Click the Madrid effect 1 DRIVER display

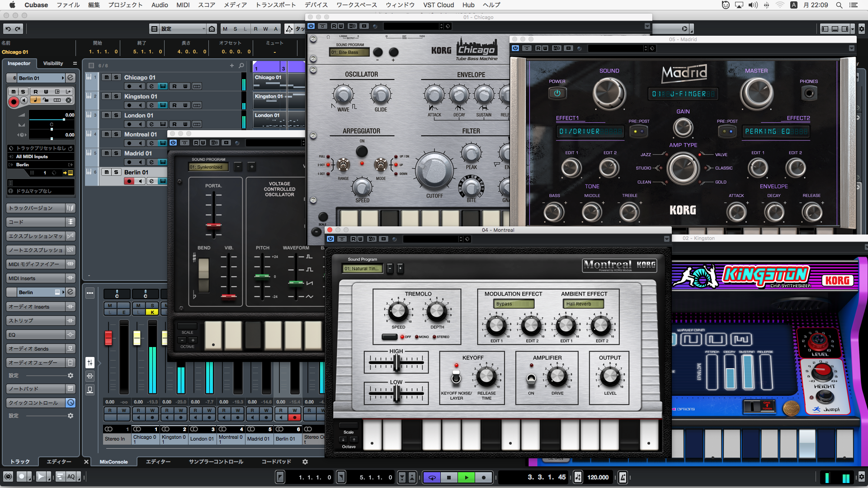click(x=590, y=131)
